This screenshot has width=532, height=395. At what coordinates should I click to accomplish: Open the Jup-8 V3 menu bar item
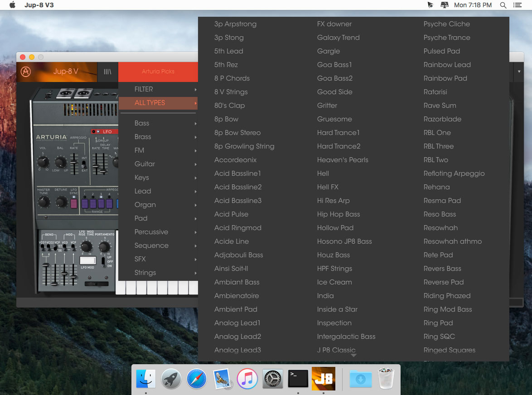pos(39,5)
